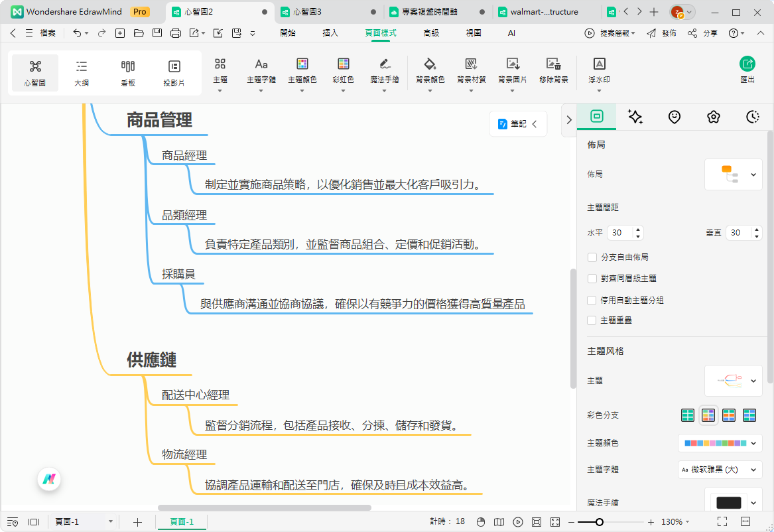Viewport: 774px width, 532px height.
Task: Check the 對齊同層級主題 option
Action: click(592, 279)
